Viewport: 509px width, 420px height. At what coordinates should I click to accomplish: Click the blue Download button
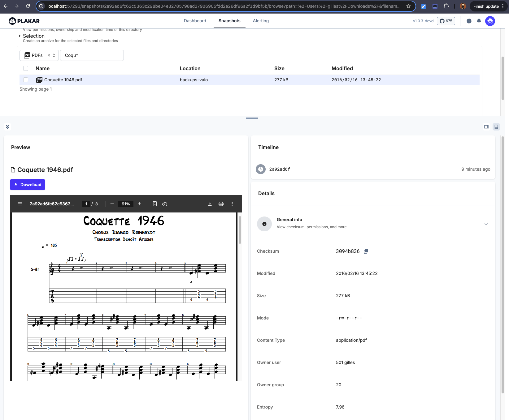pyautogui.click(x=28, y=185)
